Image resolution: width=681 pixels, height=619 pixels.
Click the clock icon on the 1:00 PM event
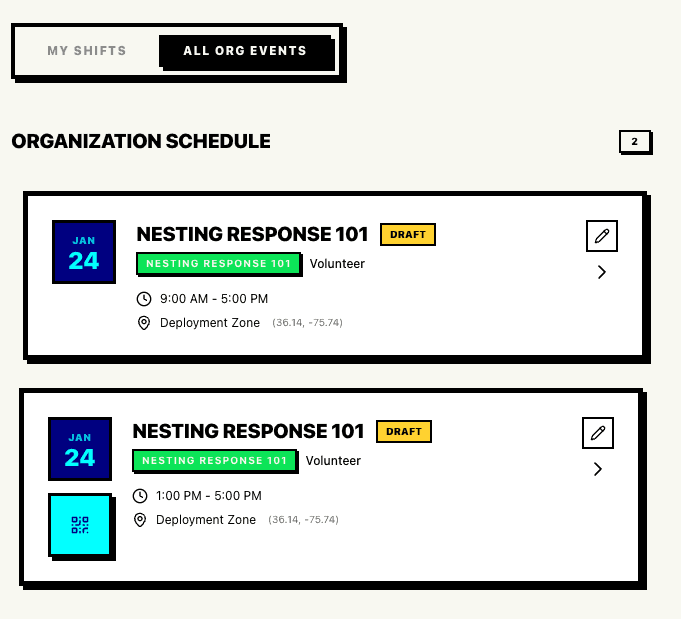point(140,496)
